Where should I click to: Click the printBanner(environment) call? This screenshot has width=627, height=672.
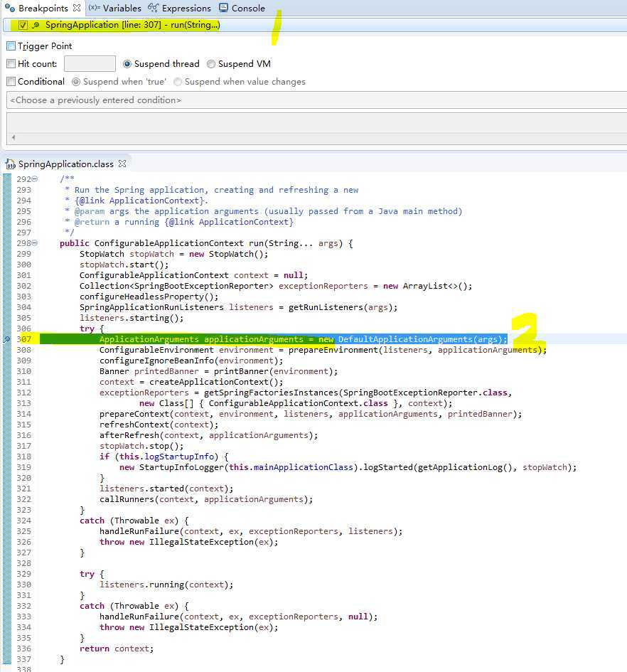click(x=276, y=371)
